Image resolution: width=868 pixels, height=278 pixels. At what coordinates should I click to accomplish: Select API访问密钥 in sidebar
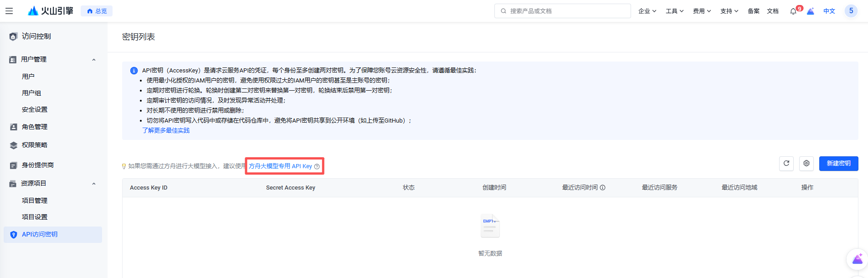pyautogui.click(x=53, y=234)
